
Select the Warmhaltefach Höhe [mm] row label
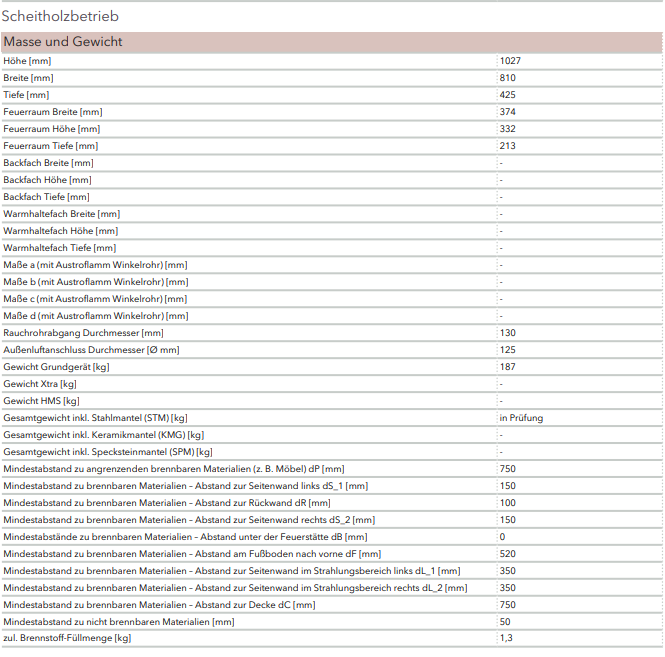coord(60,231)
